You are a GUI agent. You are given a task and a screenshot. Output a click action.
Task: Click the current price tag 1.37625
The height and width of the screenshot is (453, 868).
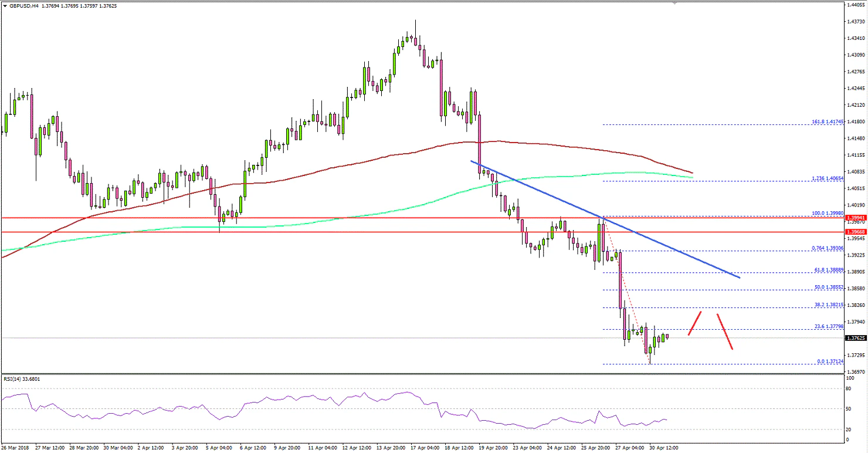[x=855, y=337]
